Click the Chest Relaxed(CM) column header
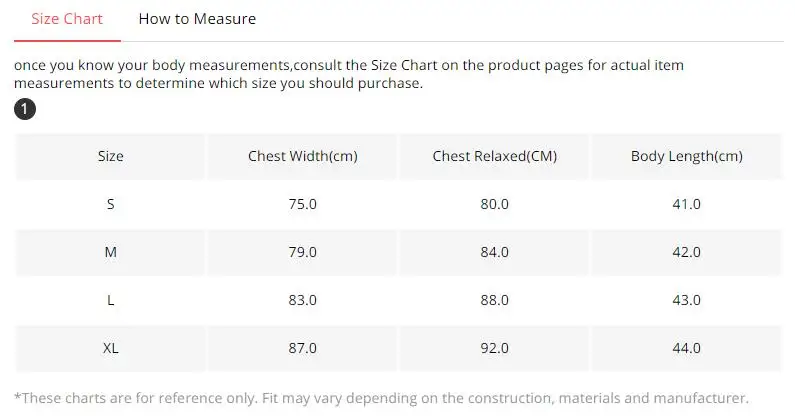 pyautogui.click(x=494, y=156)
